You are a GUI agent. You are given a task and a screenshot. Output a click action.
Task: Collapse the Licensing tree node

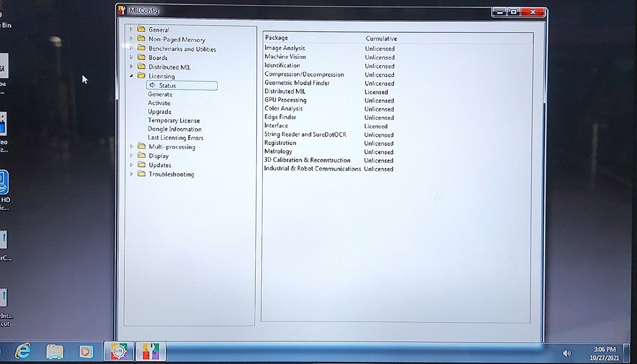[131, 76]
